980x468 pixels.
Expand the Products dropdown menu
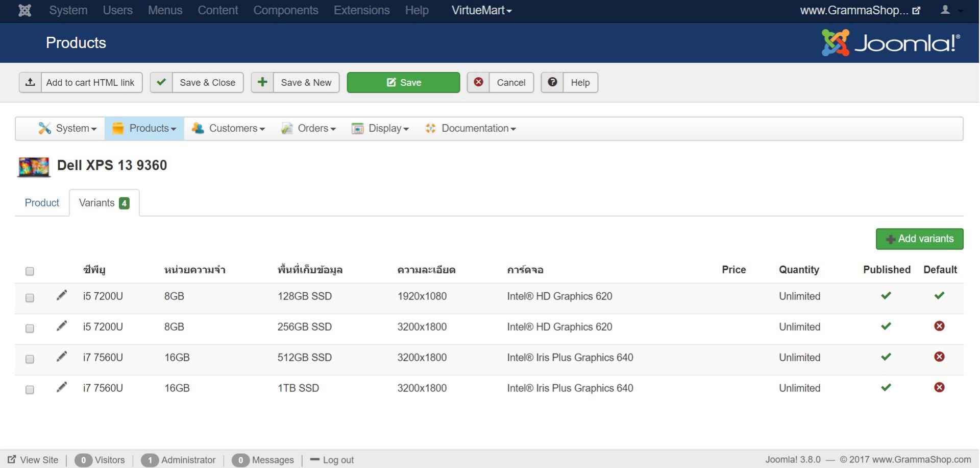(x=144, y=128)
